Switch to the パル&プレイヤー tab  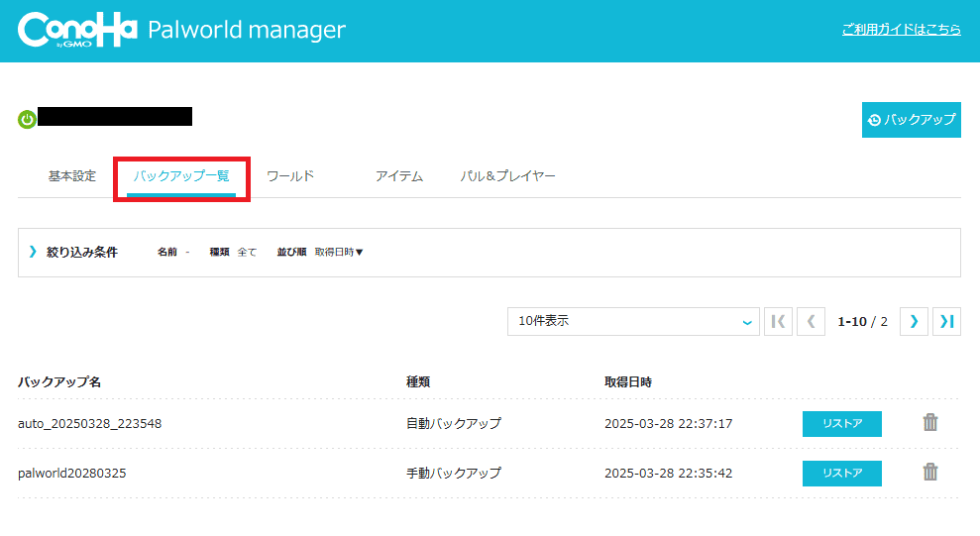click(507, 176)
